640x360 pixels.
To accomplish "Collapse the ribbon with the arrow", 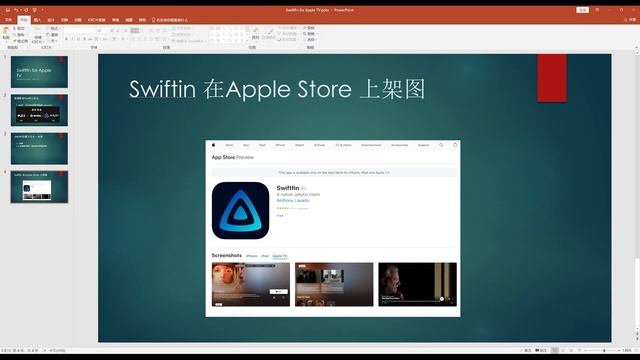I will [x=636, y=47].
